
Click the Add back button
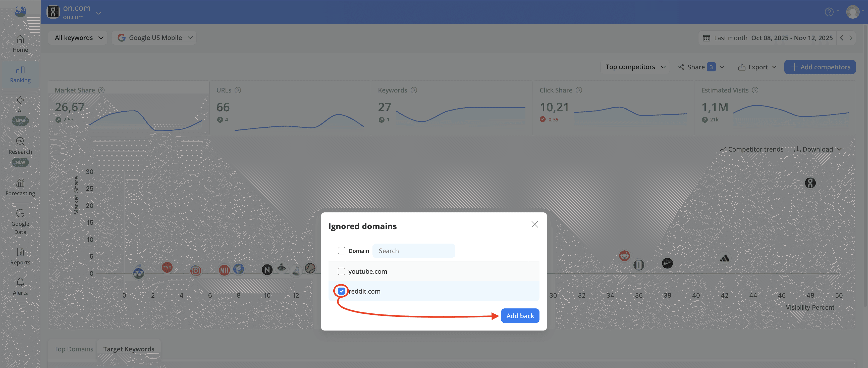tap(520, 316)
